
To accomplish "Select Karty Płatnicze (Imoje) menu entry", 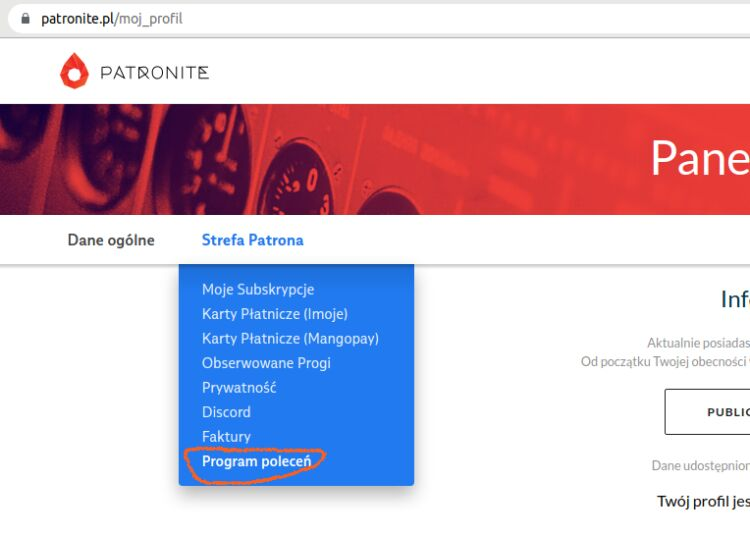I will click(x=275, y=314).
